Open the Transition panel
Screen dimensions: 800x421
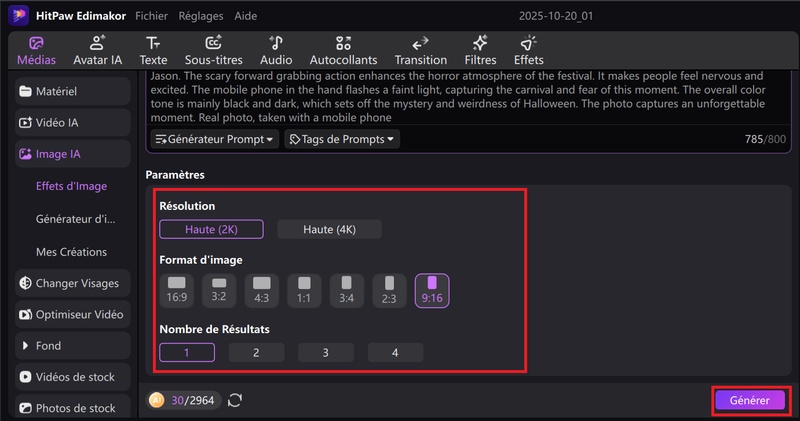(421, 50)
